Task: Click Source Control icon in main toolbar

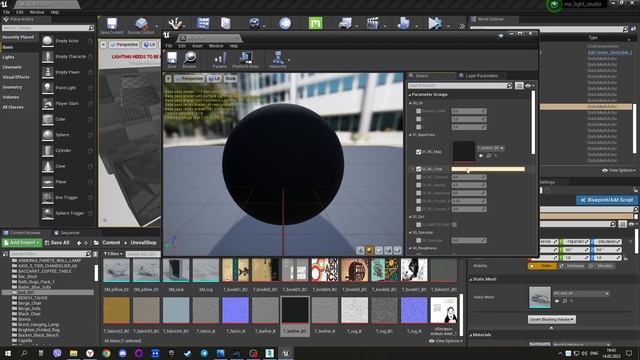Action: (x=141, y=25)
